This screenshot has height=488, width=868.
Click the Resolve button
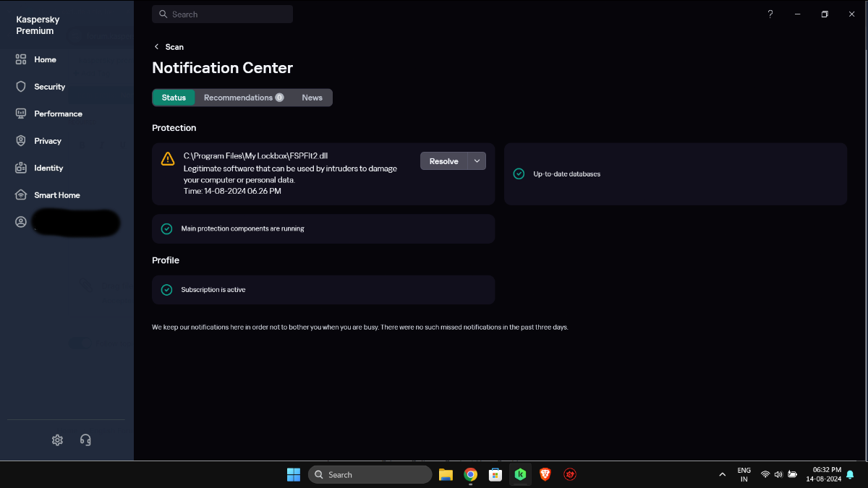444,161
